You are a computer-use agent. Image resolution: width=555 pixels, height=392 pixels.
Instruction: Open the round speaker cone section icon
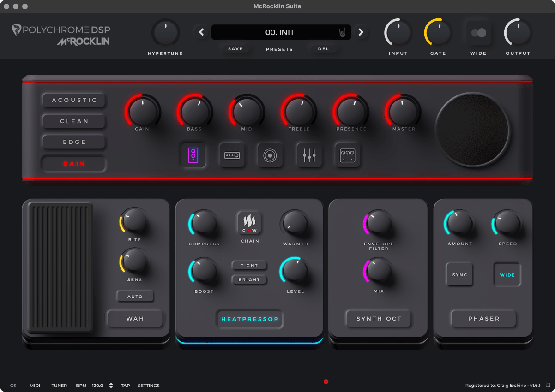pos(270,155)
